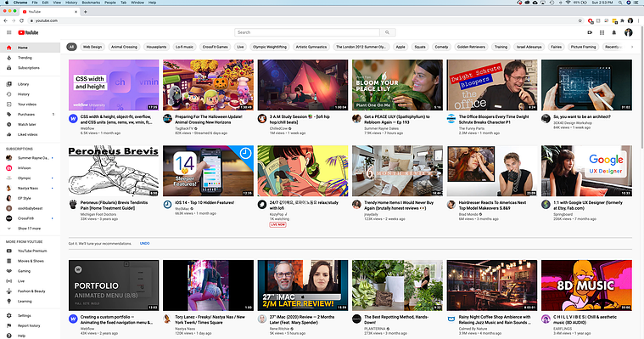Select the Comedy filter chip
Viewport: 644px width, 339px height.
(441, 47)
